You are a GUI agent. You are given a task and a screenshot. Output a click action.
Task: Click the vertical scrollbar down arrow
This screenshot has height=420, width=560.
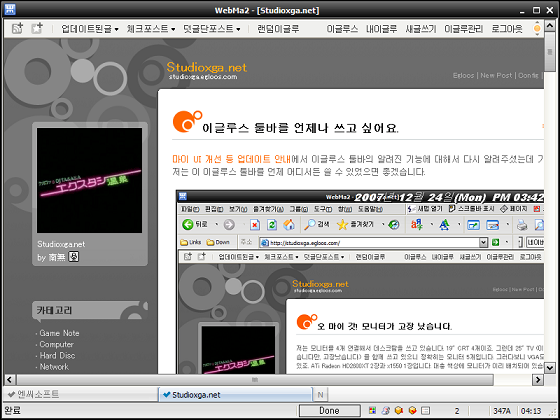(x=549, y=367)
